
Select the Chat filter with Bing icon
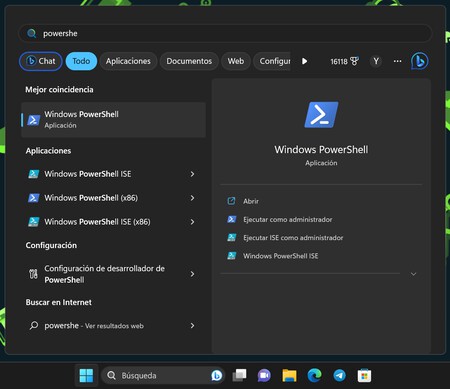[x=41, y=61]
